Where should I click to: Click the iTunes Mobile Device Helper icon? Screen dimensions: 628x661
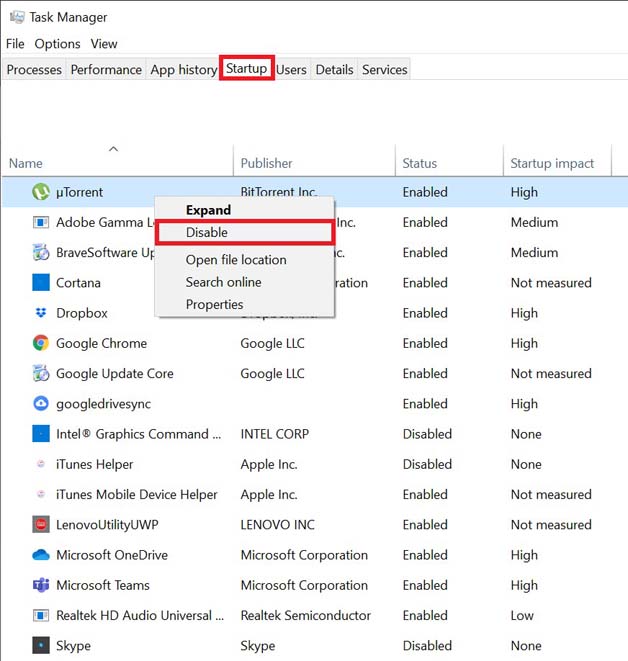[x=41, y=494]
